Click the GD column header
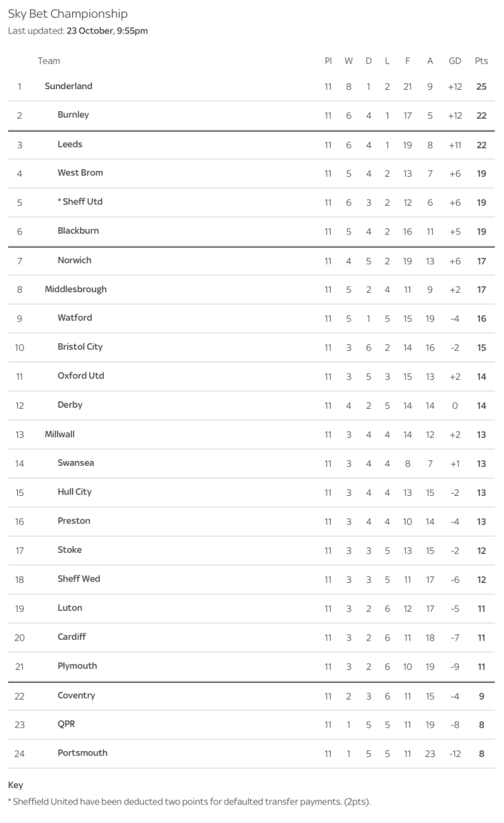 coord(455,61)
